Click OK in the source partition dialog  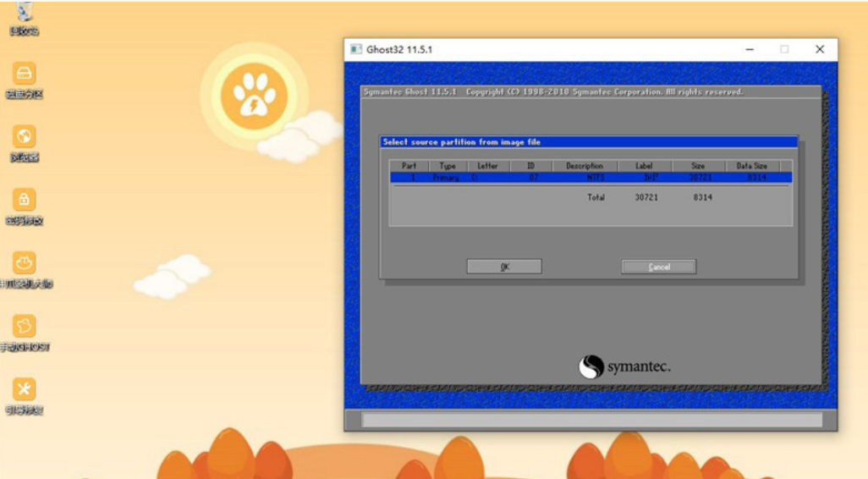[504, 267]
